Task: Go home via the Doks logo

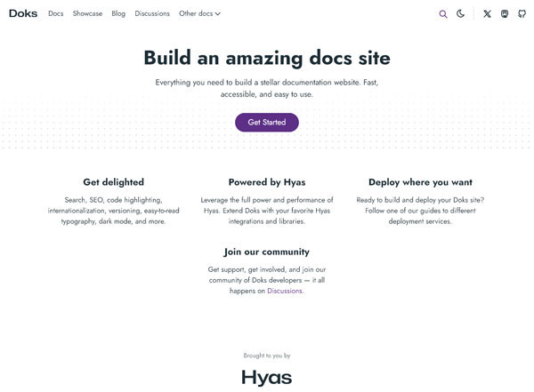Action: pos(23,13)
